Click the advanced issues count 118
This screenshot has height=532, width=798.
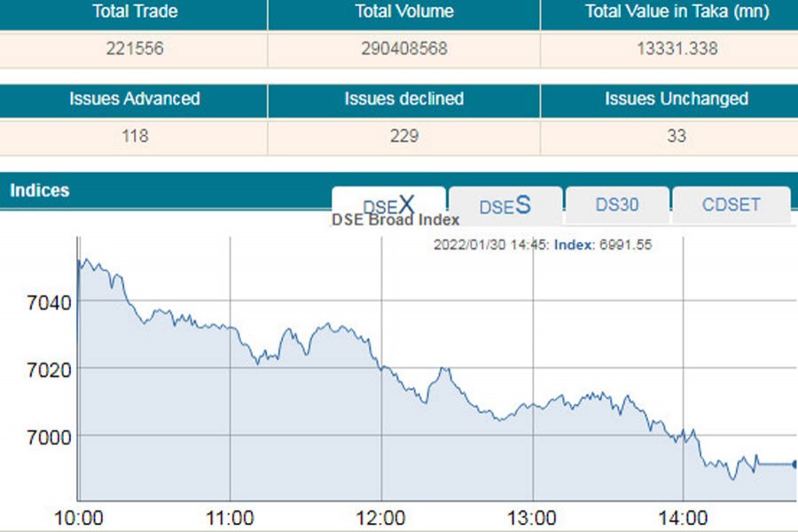[x=133, y=136]
